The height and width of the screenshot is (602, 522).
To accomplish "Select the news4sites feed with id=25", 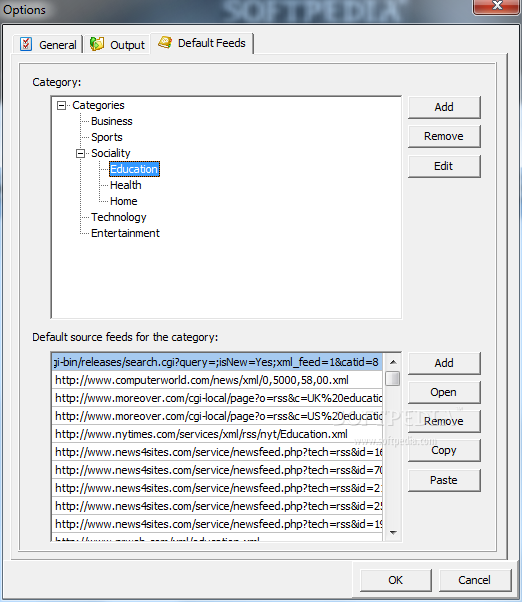I will (x=217, y=506).
